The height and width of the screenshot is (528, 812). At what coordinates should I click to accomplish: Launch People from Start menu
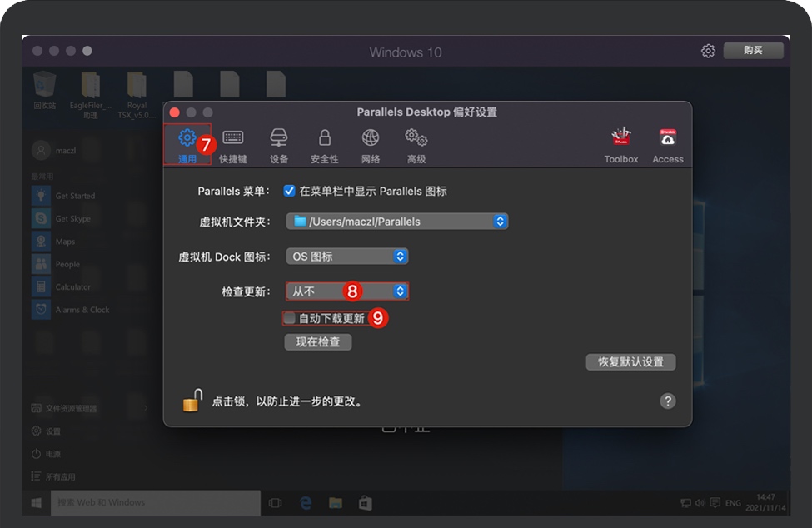click(x=56, y=264)
